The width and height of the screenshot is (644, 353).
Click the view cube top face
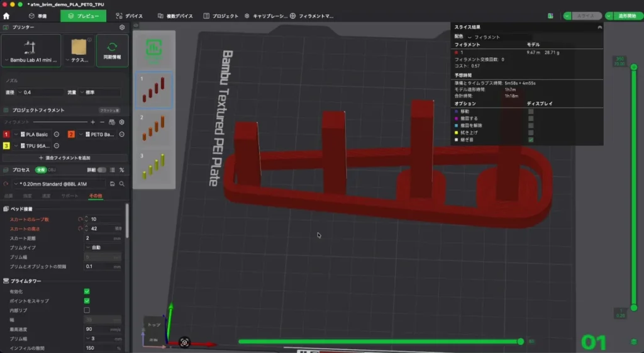(154, 325)
